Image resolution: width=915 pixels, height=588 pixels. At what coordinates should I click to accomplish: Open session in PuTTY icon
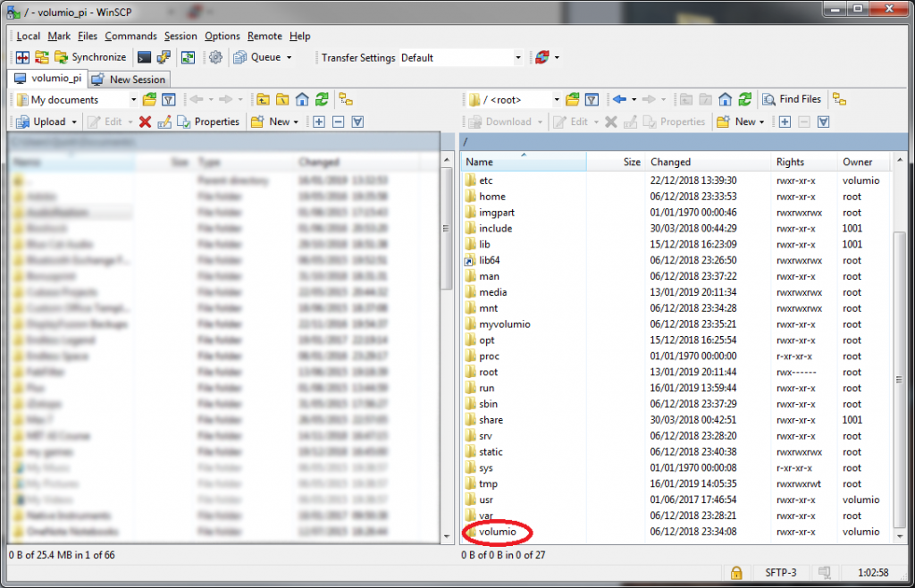pos(163,57)
